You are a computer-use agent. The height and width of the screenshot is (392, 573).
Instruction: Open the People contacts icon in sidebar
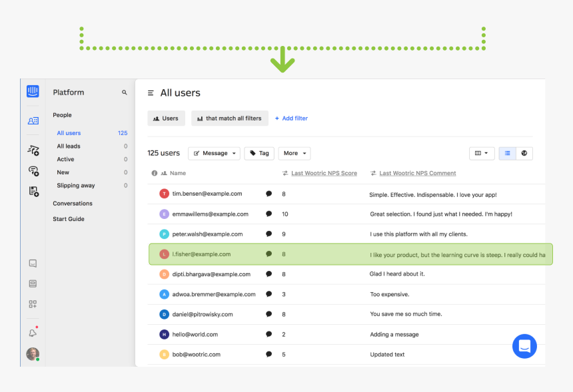pyautogui.click(x=33, y=121)
